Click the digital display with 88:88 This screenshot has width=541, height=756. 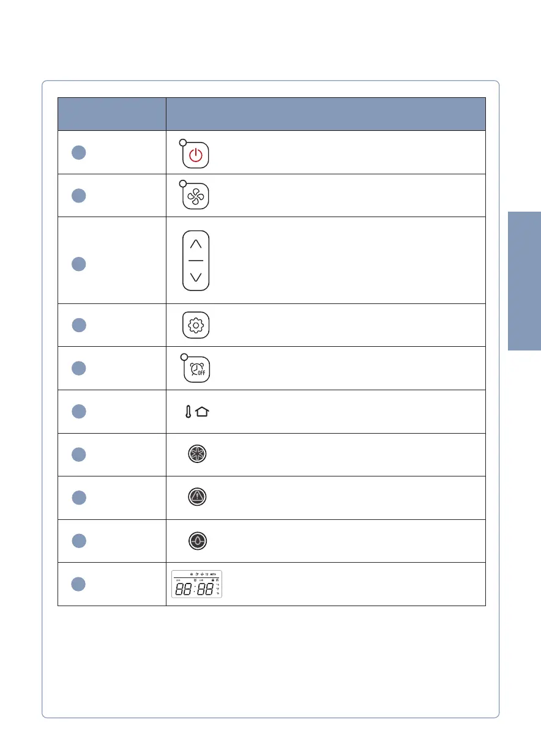196,584
